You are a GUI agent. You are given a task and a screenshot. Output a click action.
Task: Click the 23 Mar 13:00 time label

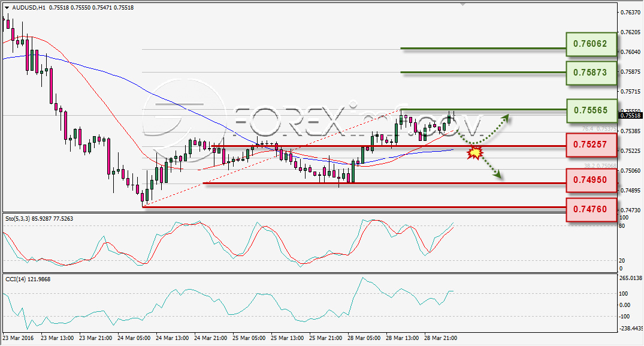pos(57,338)
